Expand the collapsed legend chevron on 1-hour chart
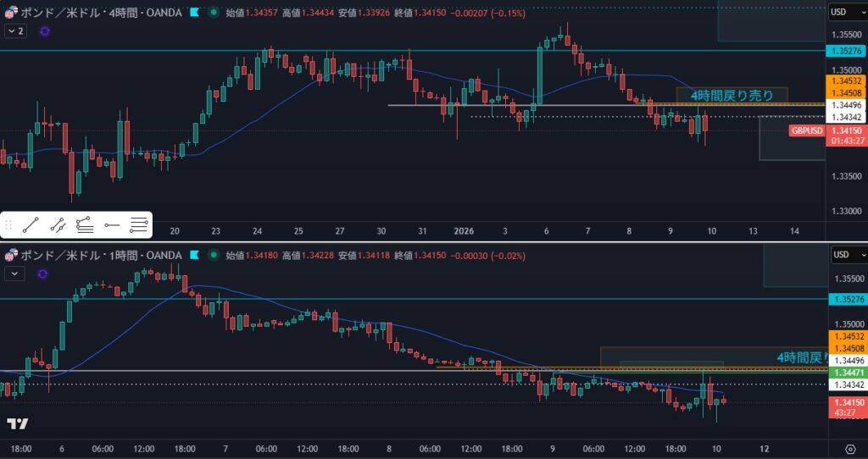 16,273
